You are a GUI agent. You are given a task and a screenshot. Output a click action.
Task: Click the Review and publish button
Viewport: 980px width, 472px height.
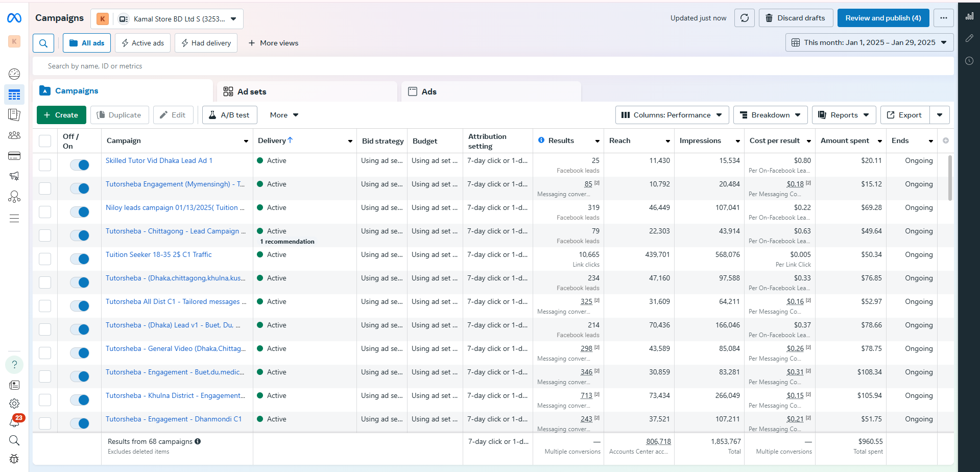tap(883, 18)
